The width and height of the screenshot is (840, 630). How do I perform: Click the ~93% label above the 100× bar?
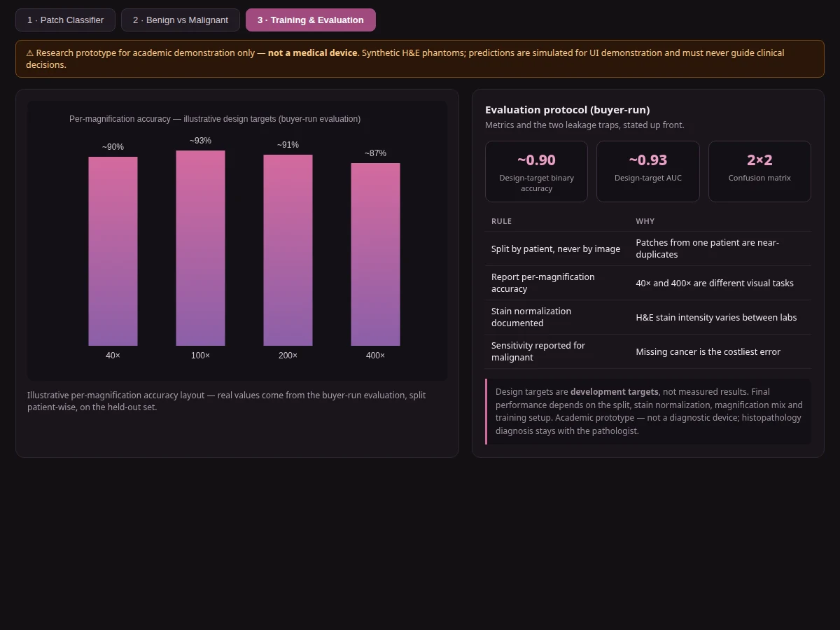click(200, 141)
